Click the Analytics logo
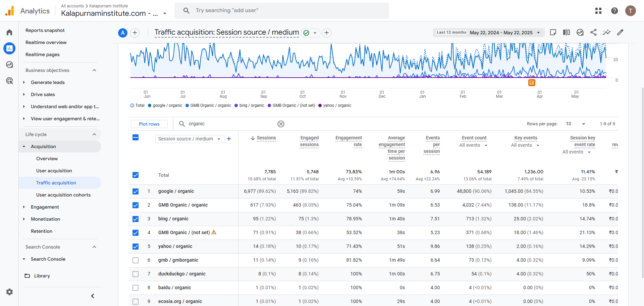The image size is (644, 306). [x=10, y=11]
